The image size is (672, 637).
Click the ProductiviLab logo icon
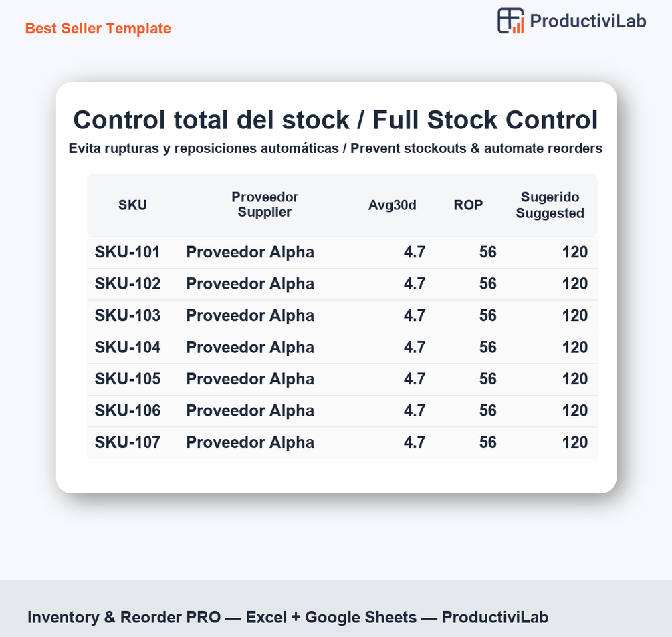511,21
